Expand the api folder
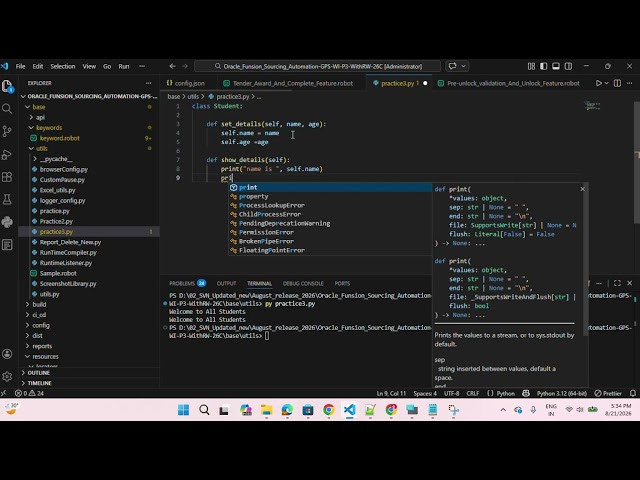 tap(31, 117)
